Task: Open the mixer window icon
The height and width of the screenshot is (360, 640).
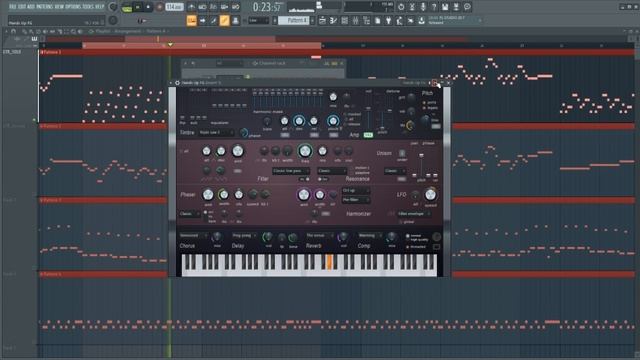Action: [x=356, y=20]
